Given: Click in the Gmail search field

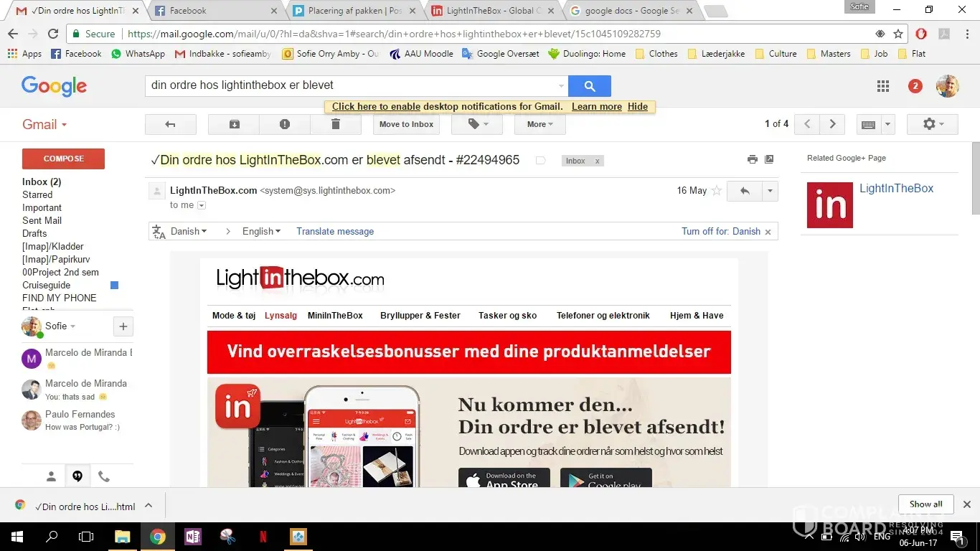Looking at the screenshot, I should 352,85.
